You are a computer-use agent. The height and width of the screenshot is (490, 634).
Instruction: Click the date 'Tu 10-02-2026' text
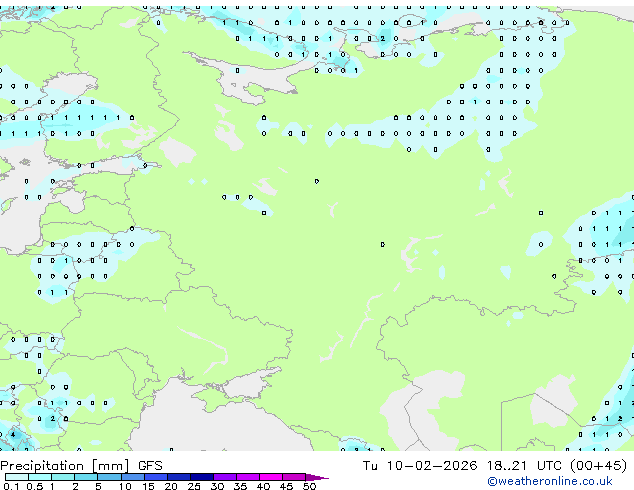pos(420,466)
